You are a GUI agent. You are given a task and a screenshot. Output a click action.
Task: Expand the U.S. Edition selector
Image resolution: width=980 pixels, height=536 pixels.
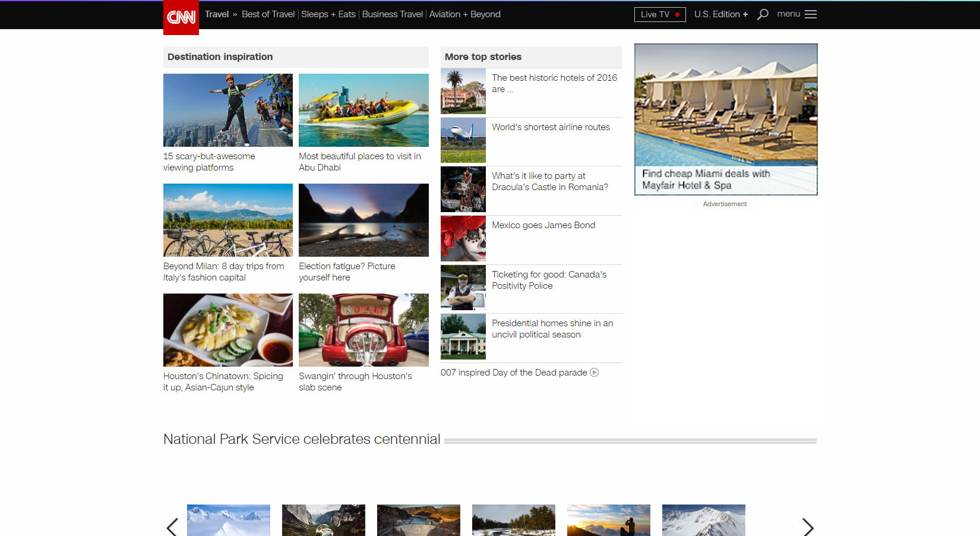[721, 14]
